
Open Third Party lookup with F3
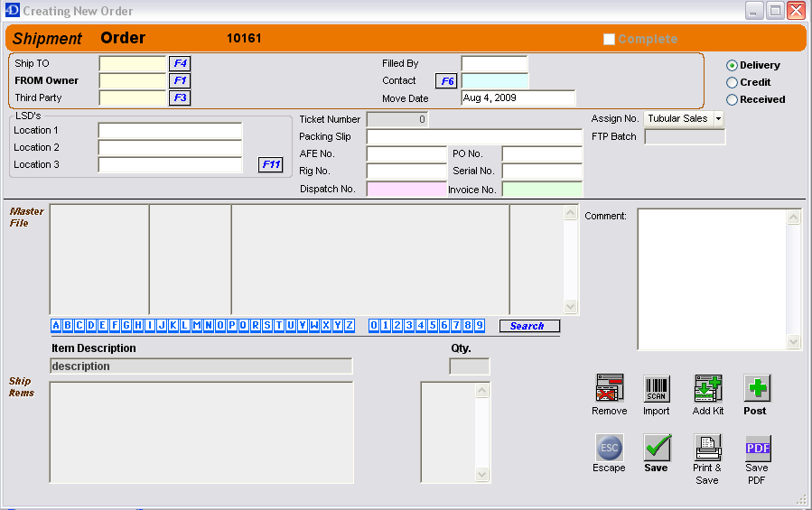coord(180,97)
